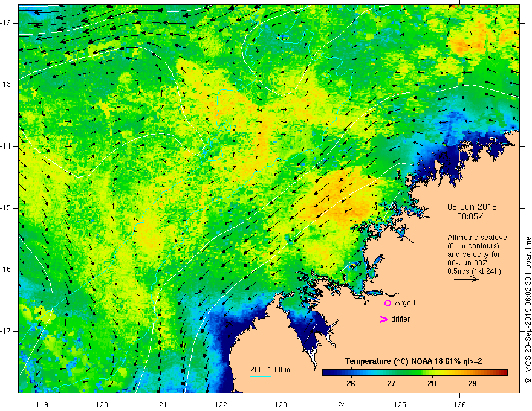Click the colorbar label '29'
This screenshot has width=532, height=411.
[472, 384]
